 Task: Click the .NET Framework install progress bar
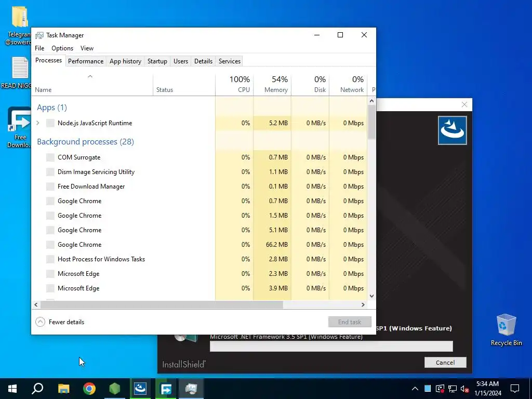pos(331,346)
